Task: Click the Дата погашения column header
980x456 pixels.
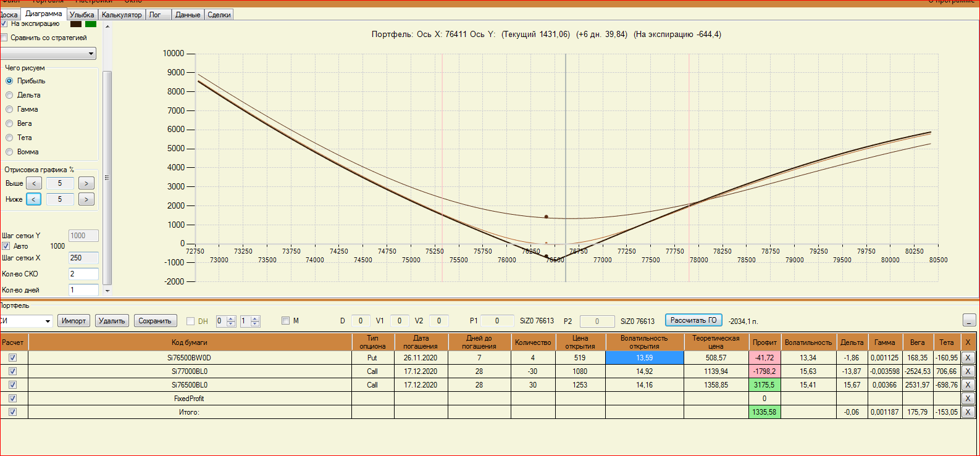Action: pyautogui.click(x=421, y=342)
